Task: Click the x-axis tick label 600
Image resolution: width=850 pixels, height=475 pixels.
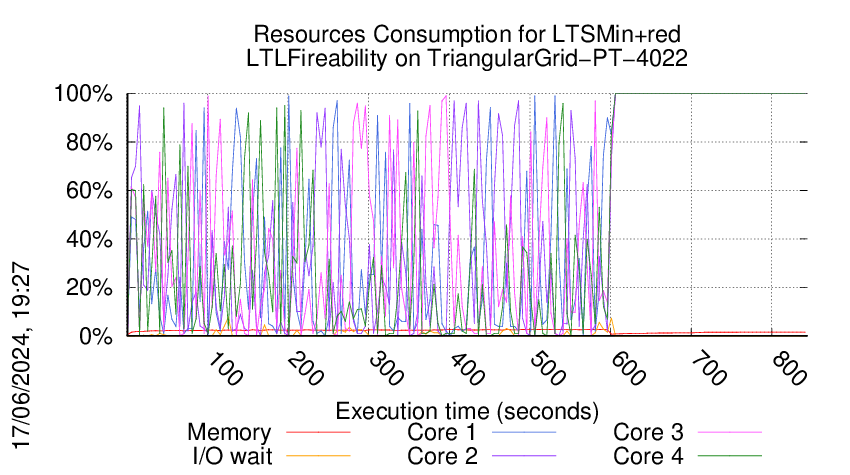Action: (628, 369)
